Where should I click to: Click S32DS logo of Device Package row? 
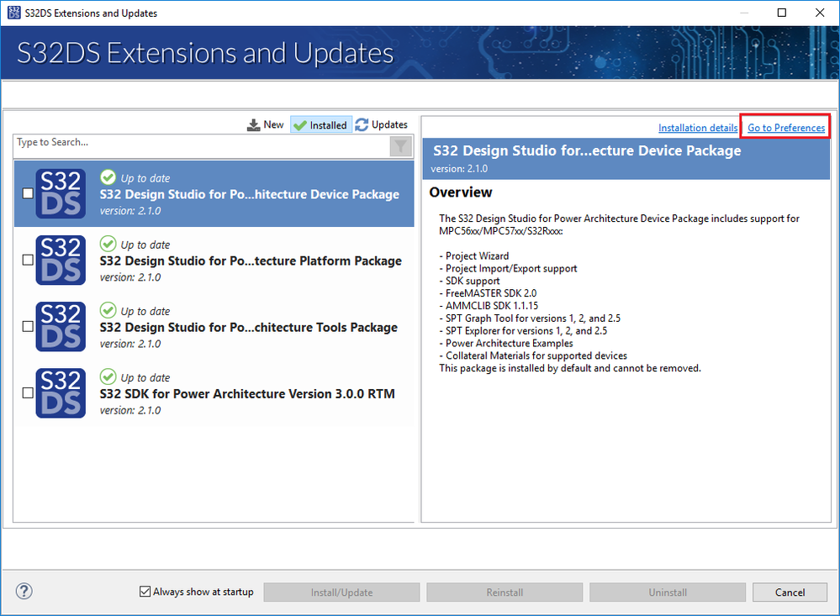[61, 193]
